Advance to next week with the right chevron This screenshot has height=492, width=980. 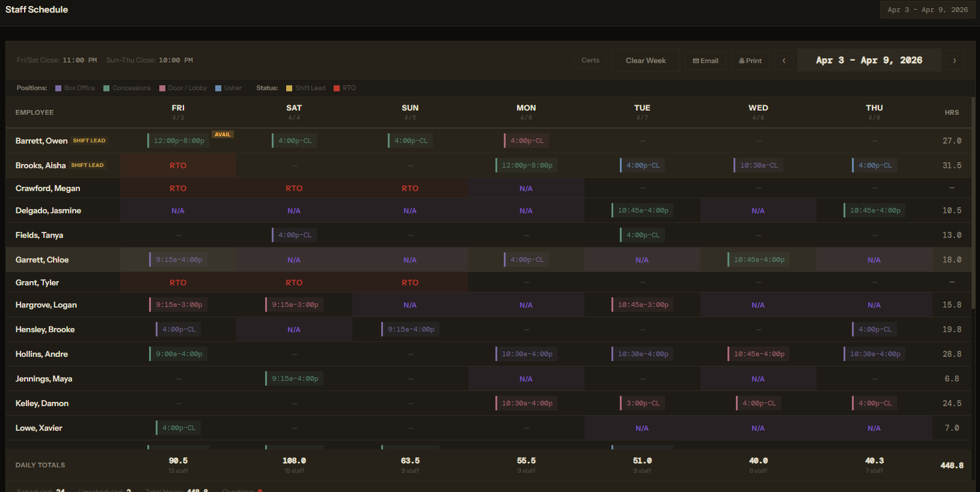955,61
